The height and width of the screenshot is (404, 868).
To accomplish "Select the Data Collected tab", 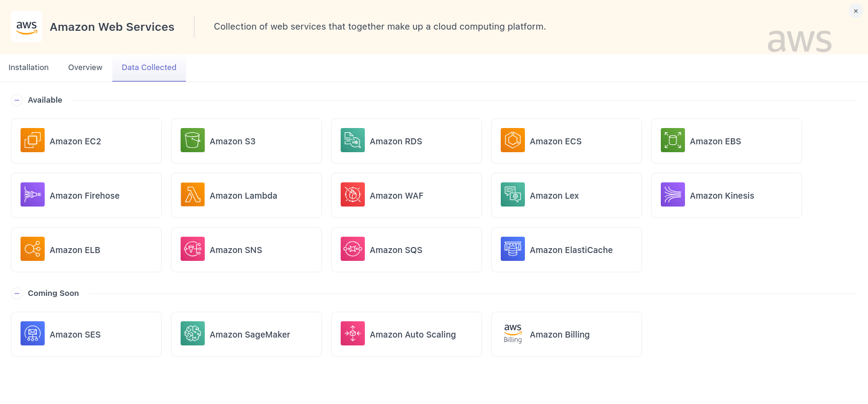I will [149, 67].
